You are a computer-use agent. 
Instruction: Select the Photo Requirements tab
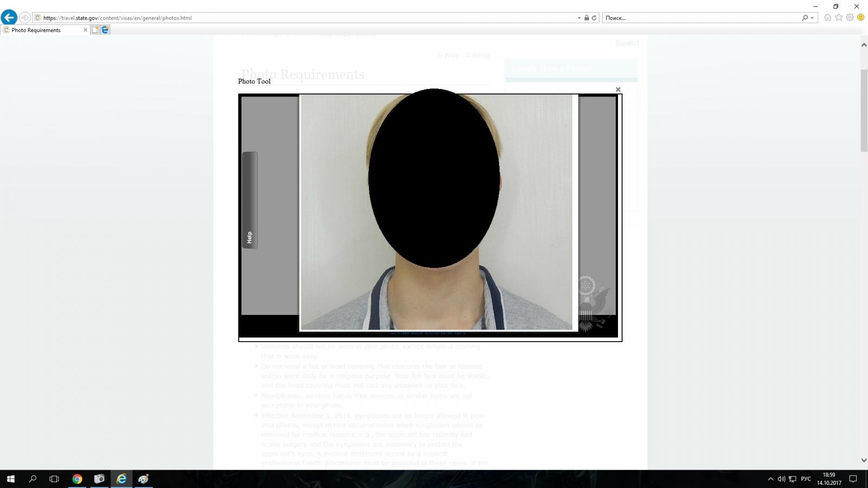coord(44,30)
